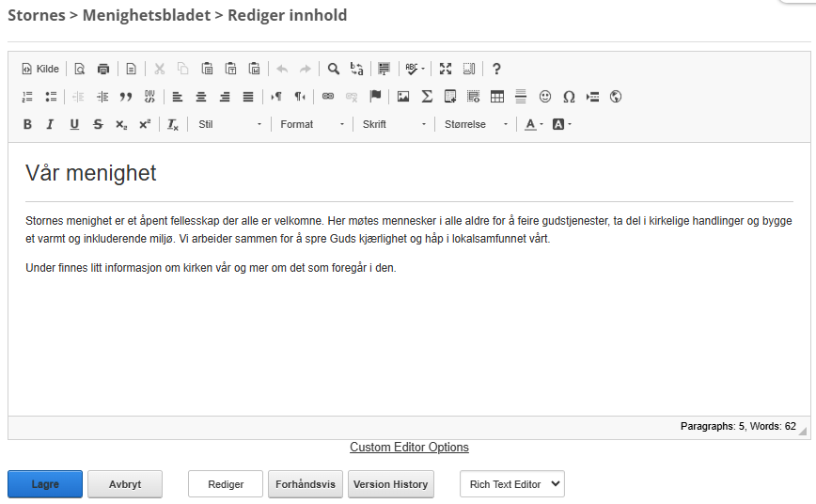Click the Print icon

point(103,69)
